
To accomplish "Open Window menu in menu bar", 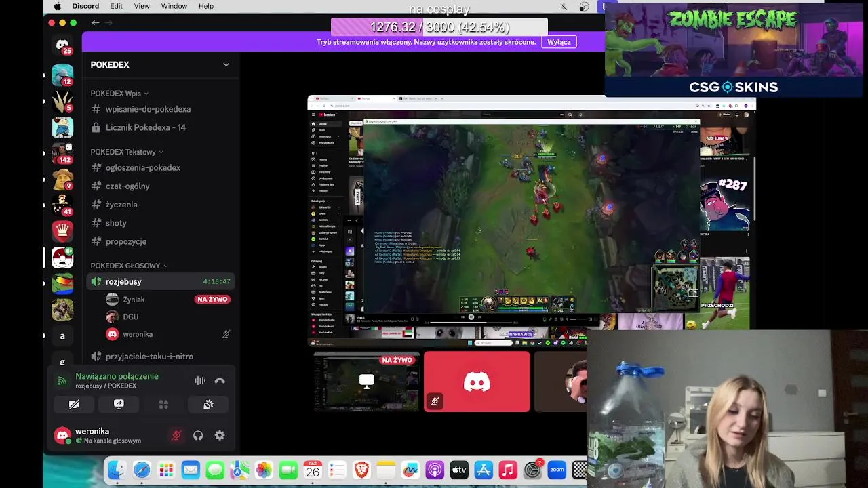I will 174,6.
